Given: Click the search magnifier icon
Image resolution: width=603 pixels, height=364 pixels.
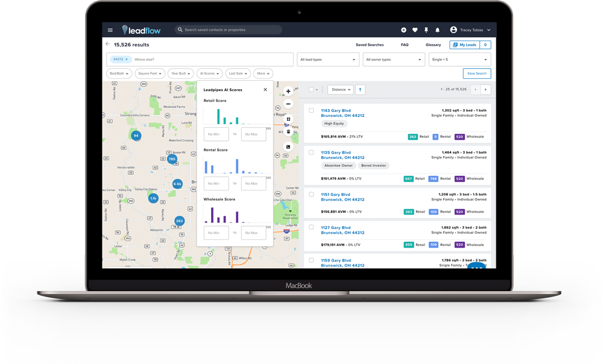Looking at the screenshot, I should 180,30.
